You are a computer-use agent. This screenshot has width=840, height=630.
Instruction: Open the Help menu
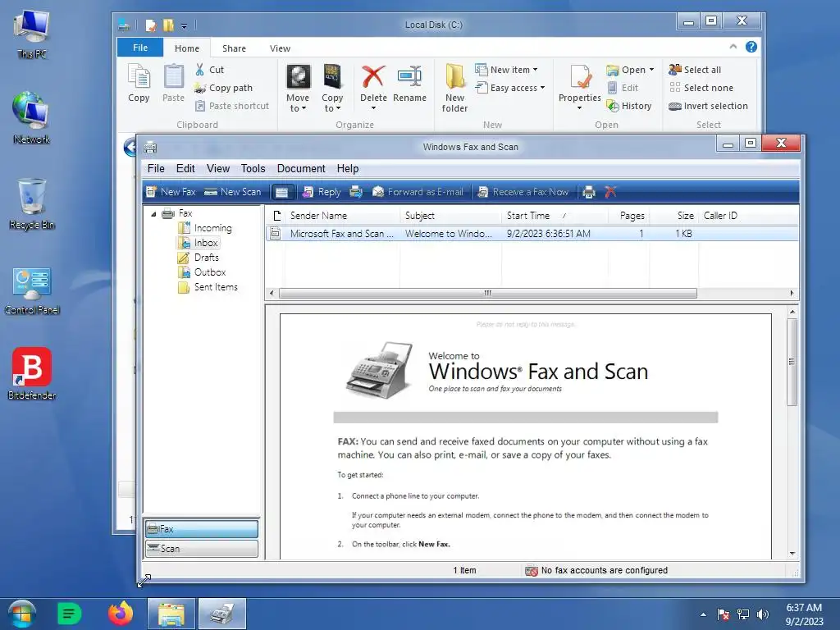pyautogui.click(x=348, y=168)
